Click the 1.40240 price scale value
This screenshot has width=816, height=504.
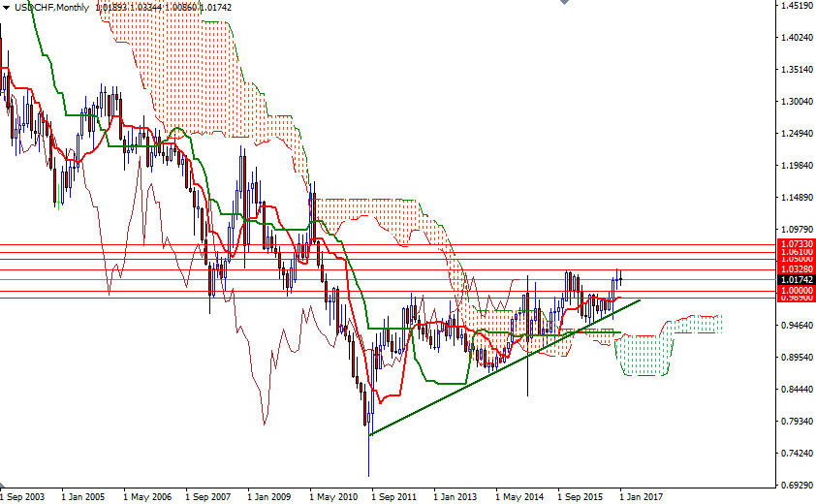point(797,38)
